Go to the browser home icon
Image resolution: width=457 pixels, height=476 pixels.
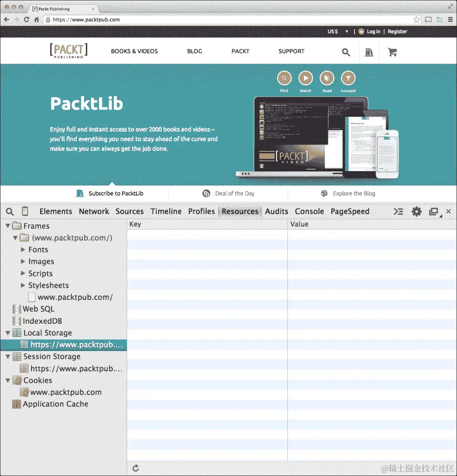(x=37, y=19)
